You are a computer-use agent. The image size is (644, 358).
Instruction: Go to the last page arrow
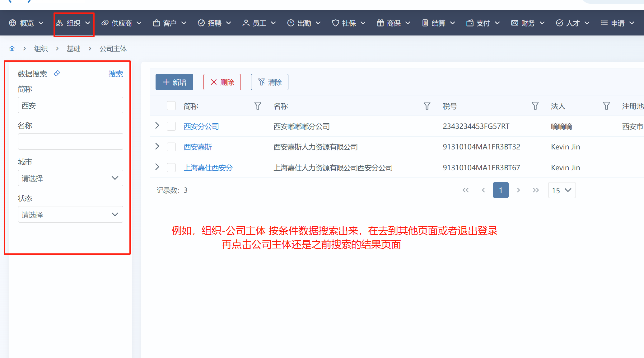[x=535, y=190]
